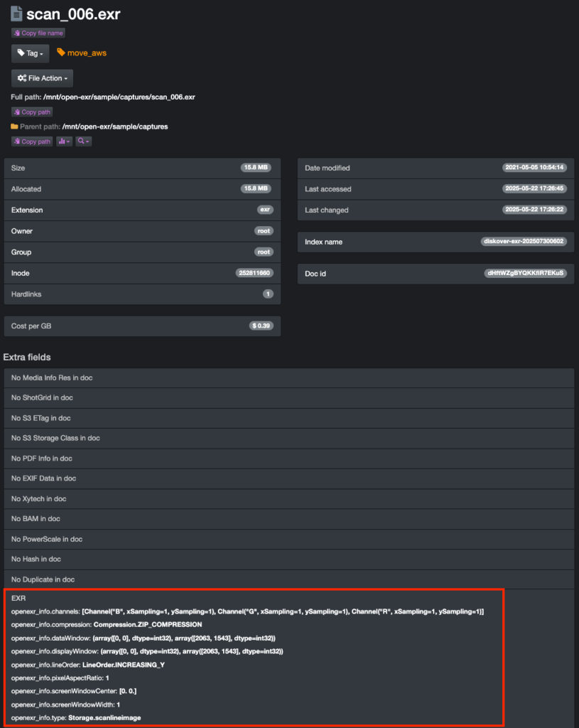Click the Doc id value badge
The height and width of the screenshot is (728, 579).
[526, 273]
